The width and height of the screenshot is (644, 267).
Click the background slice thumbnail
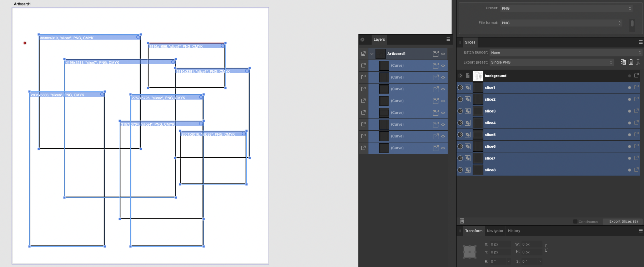(x=478, y=76)
